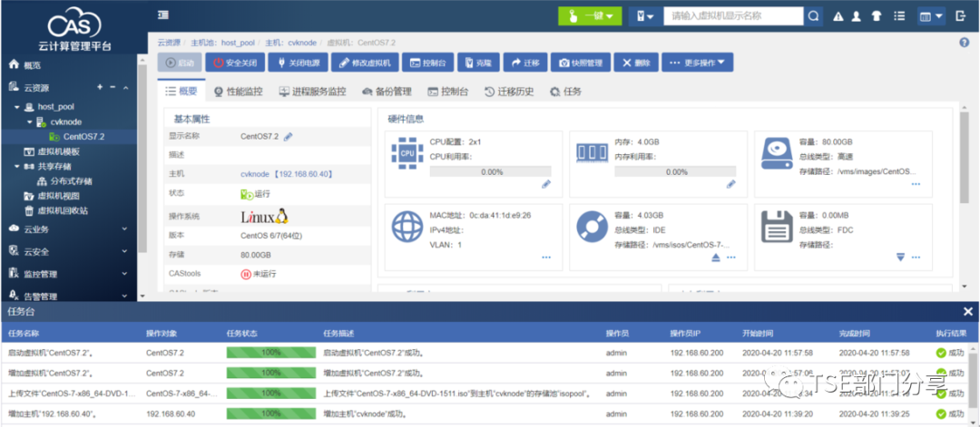Open more options on 80.00GB disk card

click(916, 184)
